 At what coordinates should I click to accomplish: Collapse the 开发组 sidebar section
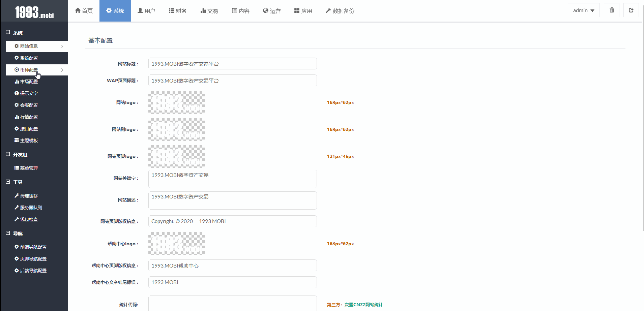(x=8, y=154)
